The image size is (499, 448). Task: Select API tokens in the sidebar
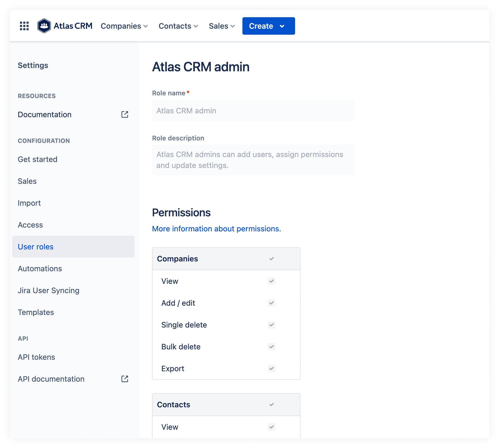point(36,357)
